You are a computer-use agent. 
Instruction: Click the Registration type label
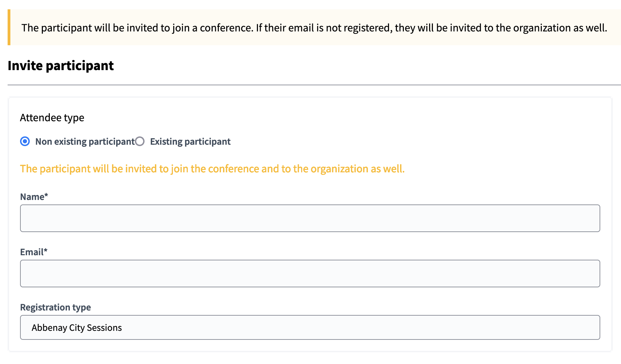56,307
